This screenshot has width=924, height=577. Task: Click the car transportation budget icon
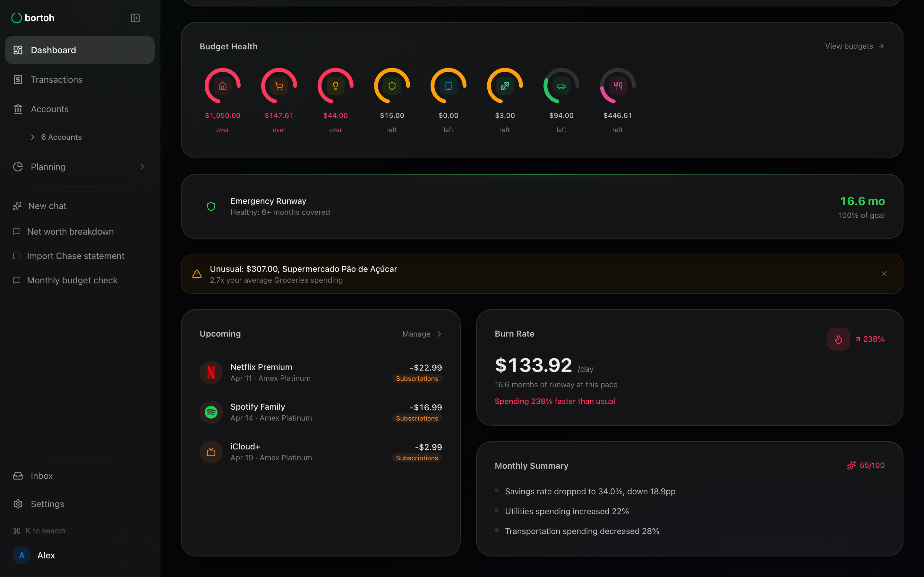[x=561, y=86]
